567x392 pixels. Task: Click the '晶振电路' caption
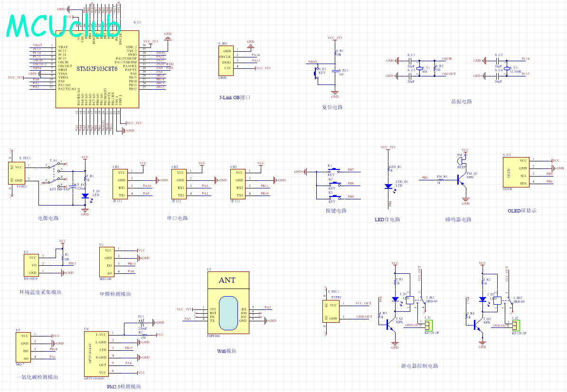pos(462,102)
